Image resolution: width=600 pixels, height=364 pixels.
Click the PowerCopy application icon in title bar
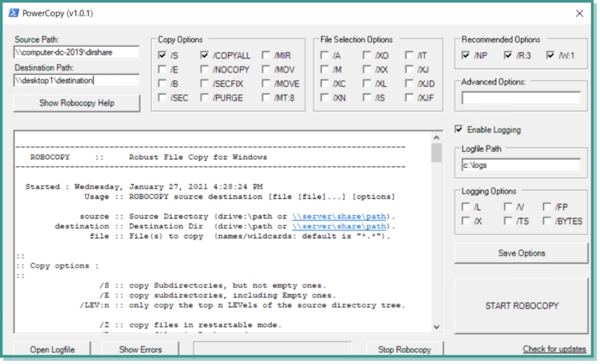(x=13, y=13)
